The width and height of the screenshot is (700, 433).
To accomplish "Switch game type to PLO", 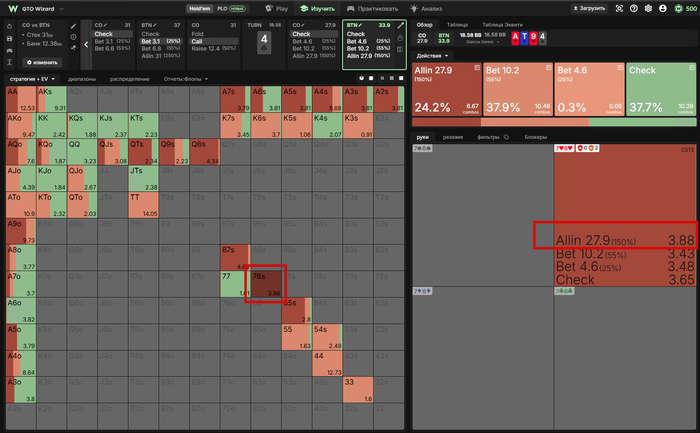I will (x=231, y=8).
